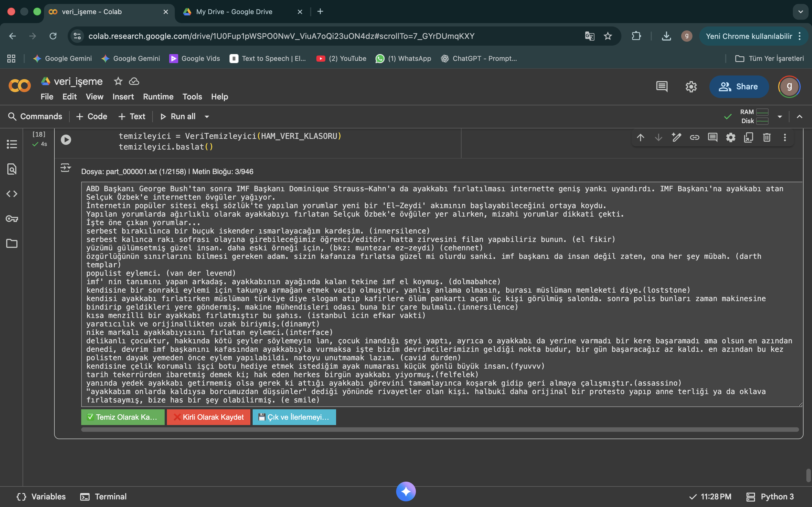812x507 pixels.
Task: Open the Files folder icon in sidebar
Action: tap(12, 243)
